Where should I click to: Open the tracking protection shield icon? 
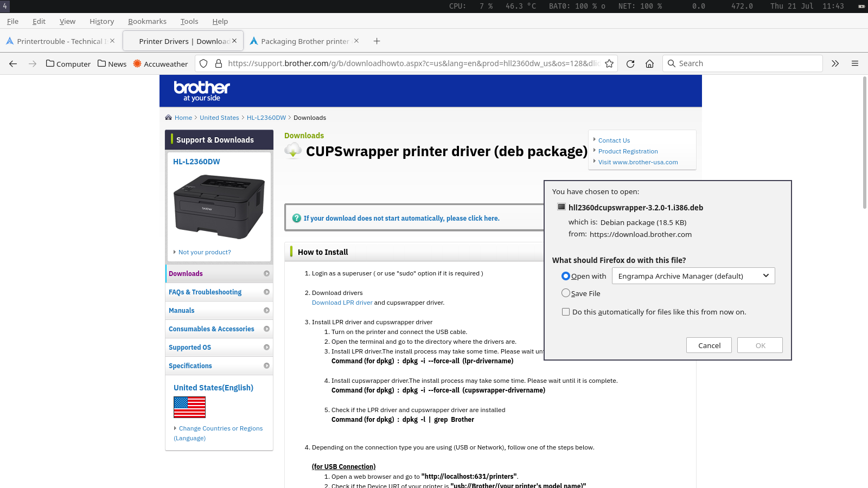(x=203, y=63)
